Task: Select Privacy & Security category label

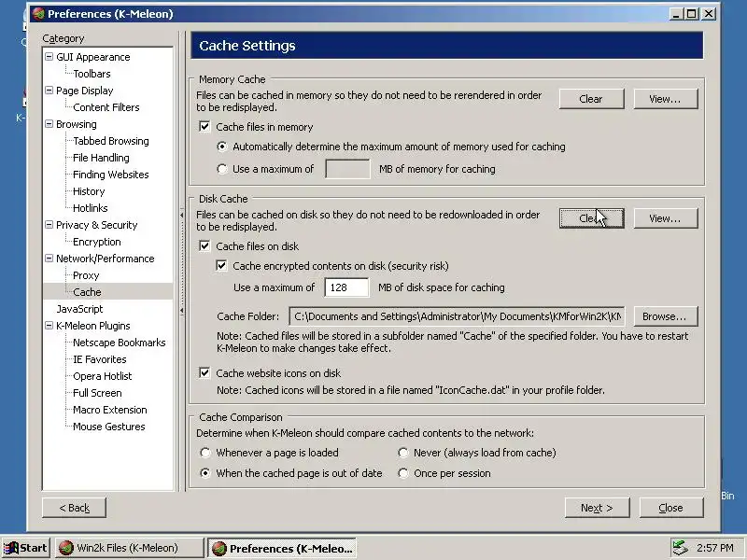Action: tap(97, 225)
